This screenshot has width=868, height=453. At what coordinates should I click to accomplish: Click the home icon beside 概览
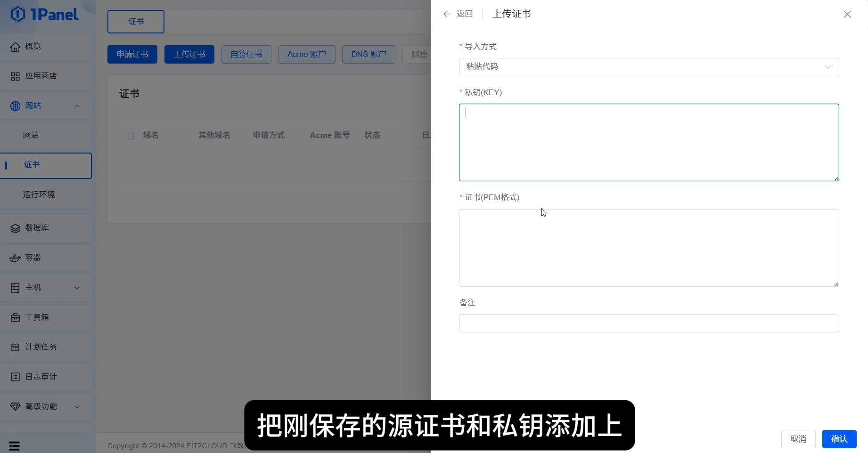coord(16,47)
